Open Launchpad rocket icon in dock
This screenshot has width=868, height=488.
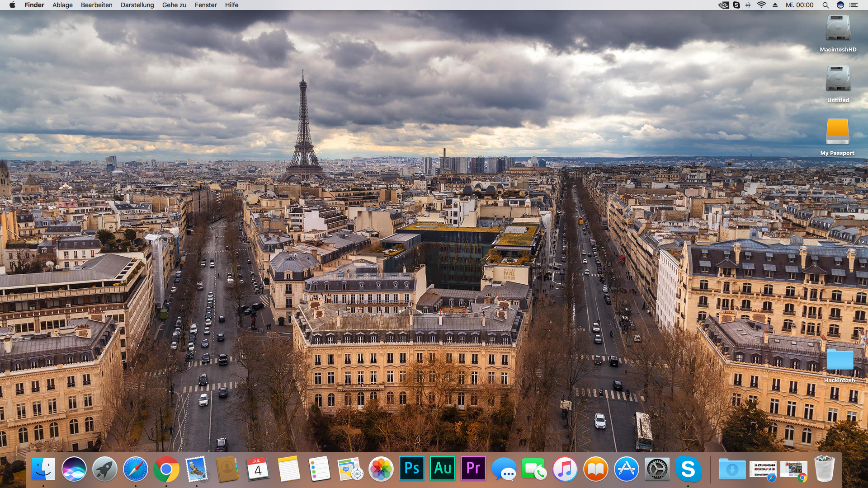pyautogui.click(x=104, y=469)
